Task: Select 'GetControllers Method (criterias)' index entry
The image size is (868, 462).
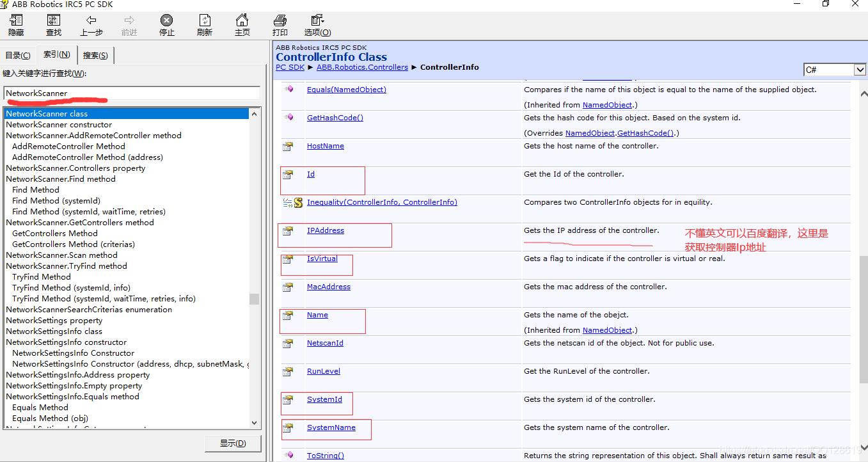Action: click(x=74, y=244)
